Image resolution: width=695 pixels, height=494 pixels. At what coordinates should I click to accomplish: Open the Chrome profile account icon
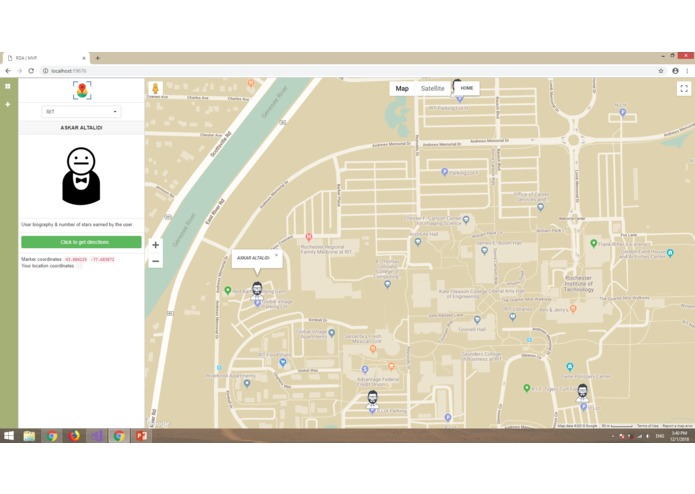675,71
